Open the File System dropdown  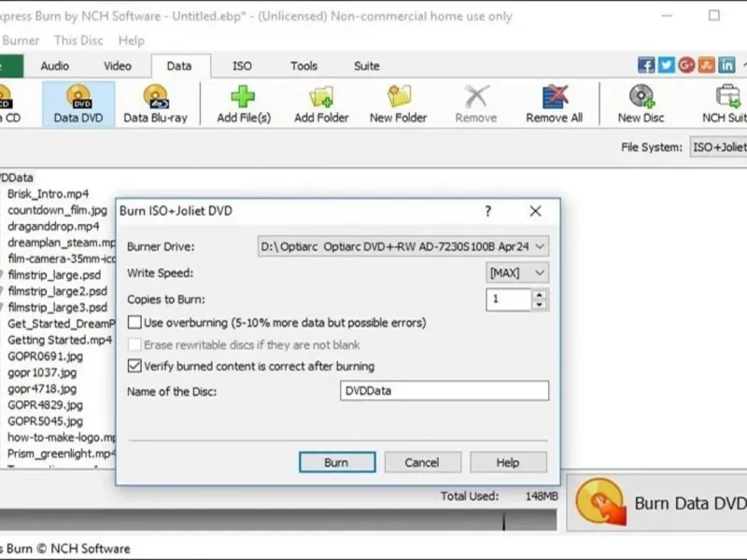(718, 147)
